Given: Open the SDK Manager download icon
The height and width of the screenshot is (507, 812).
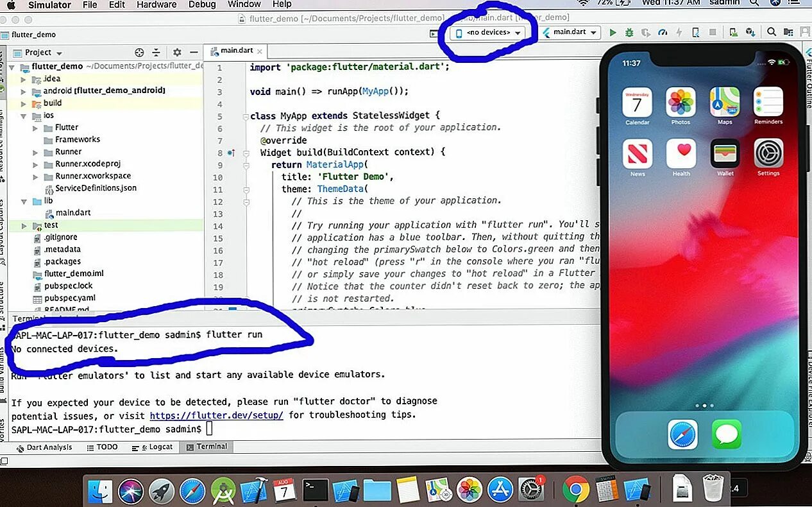Looking at the screenshot, I should [750, 32].
